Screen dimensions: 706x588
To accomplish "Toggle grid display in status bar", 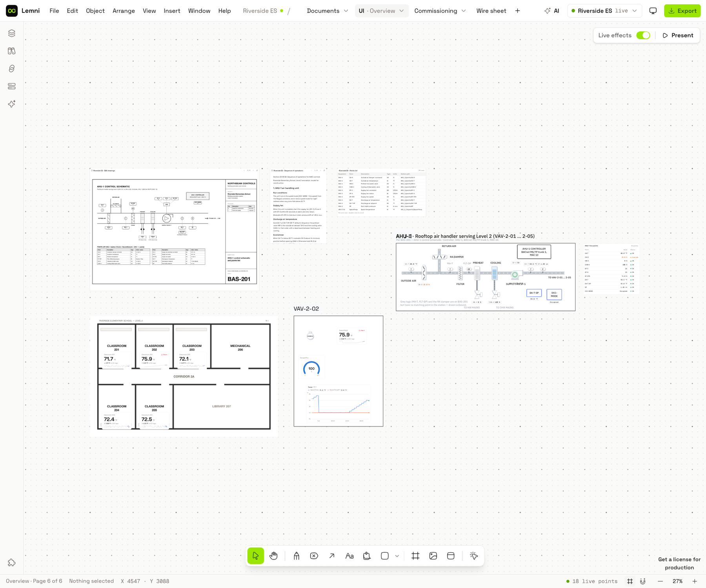I will (630, 581).
